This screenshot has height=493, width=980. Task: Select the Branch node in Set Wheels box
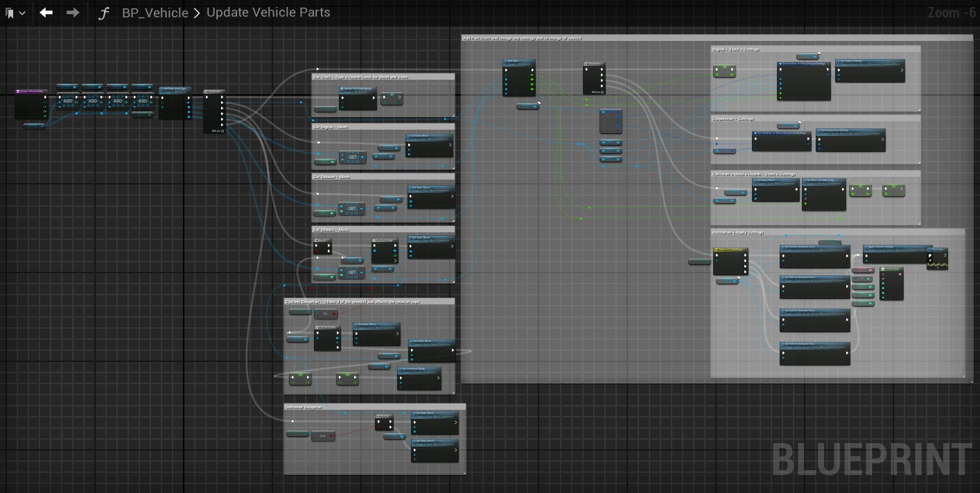323,247
